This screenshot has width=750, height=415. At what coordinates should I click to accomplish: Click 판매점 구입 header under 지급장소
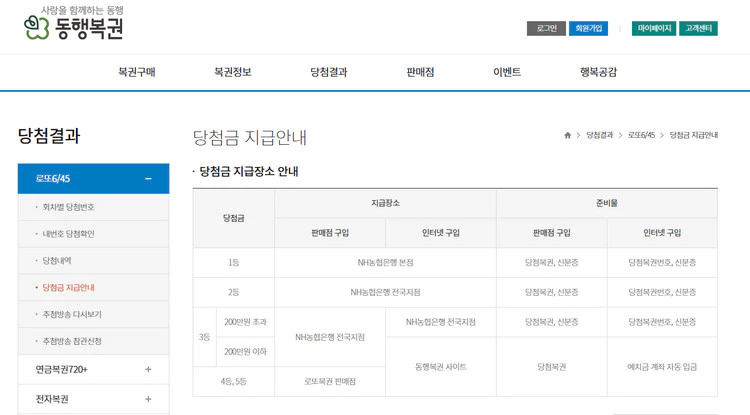[x=330, y=233]
